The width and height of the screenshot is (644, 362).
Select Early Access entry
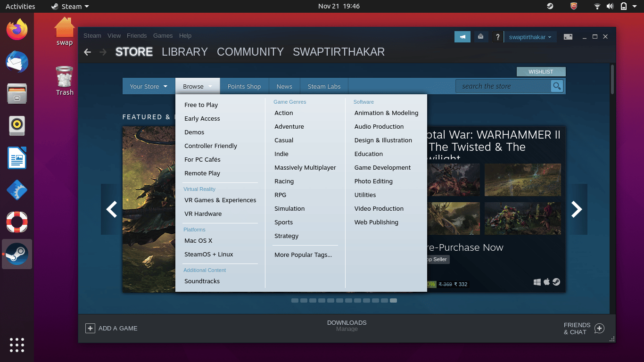[202, 118]
